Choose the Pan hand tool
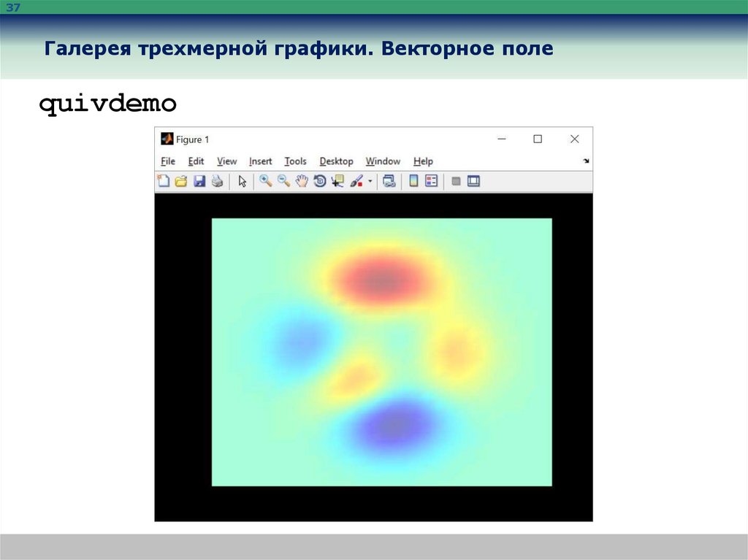748x560 pixels. click(302, 181)
